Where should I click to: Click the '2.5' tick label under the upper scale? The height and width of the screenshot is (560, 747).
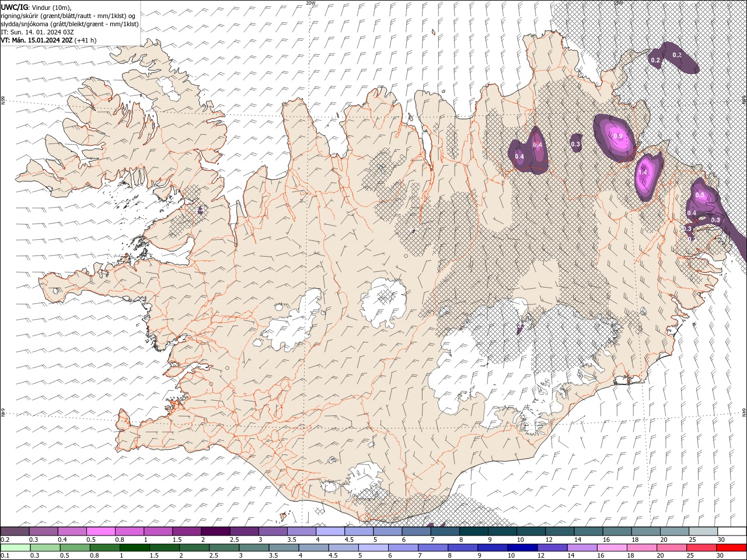pyautogui.click(x=234, y=540)
